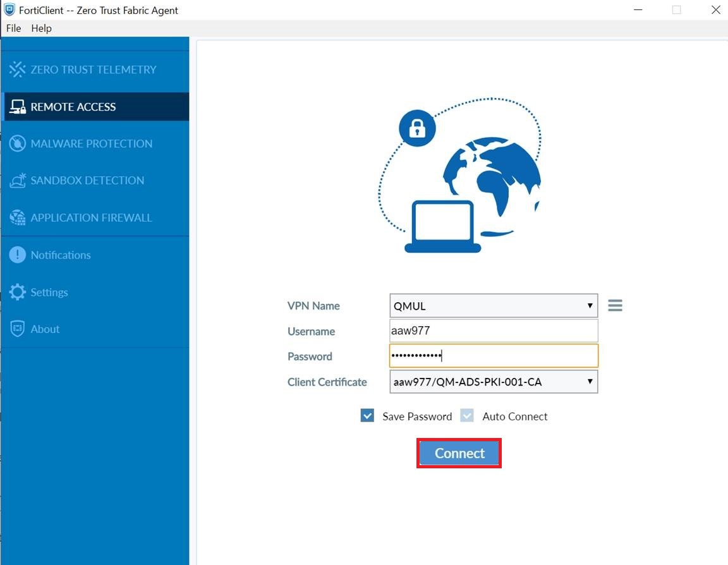The height and width of the screenshot is (565, 728).
Task: Open Settings using the gear icon
Action: pos(17,292)
